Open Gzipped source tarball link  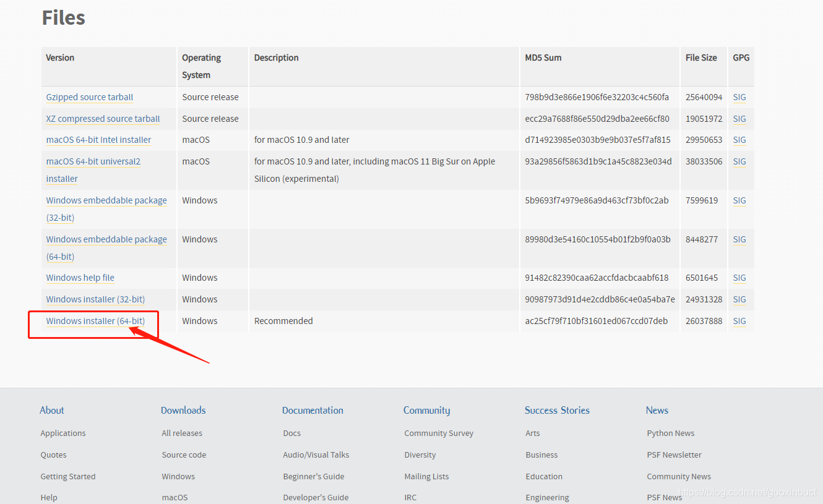click(90, 97)
